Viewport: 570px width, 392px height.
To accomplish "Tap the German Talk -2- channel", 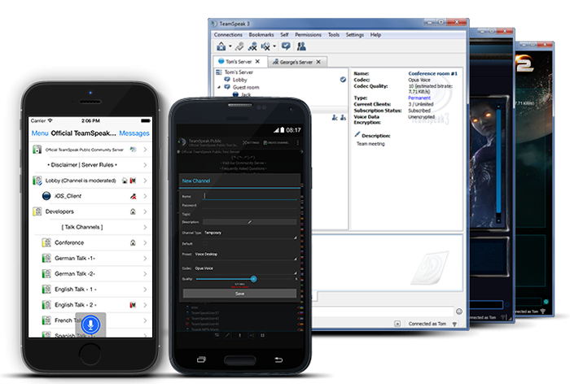I will pyautogui.click(x=90, y=274).
